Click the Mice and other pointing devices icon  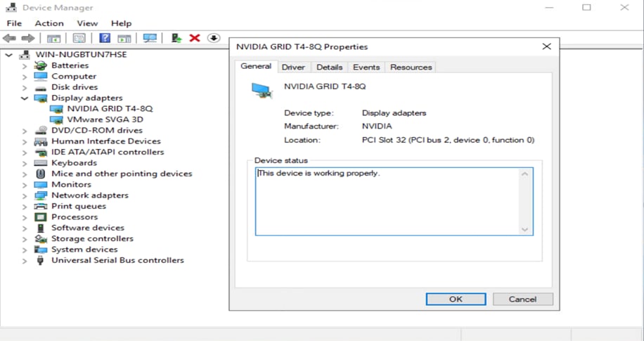pos(41,174)
